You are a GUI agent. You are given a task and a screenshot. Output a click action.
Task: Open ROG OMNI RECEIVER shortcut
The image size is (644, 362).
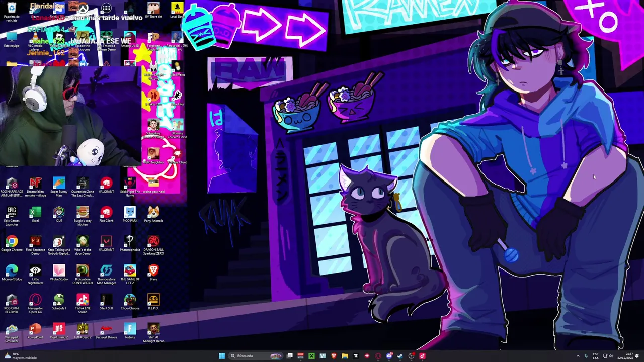(x=12, y=304)
